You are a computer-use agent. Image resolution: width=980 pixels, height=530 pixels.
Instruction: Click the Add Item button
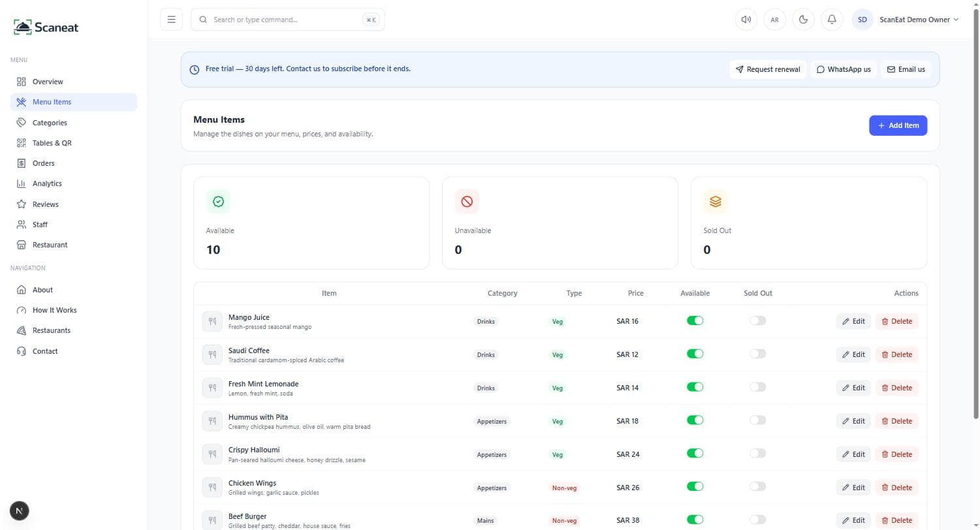(x=898, y=125)
